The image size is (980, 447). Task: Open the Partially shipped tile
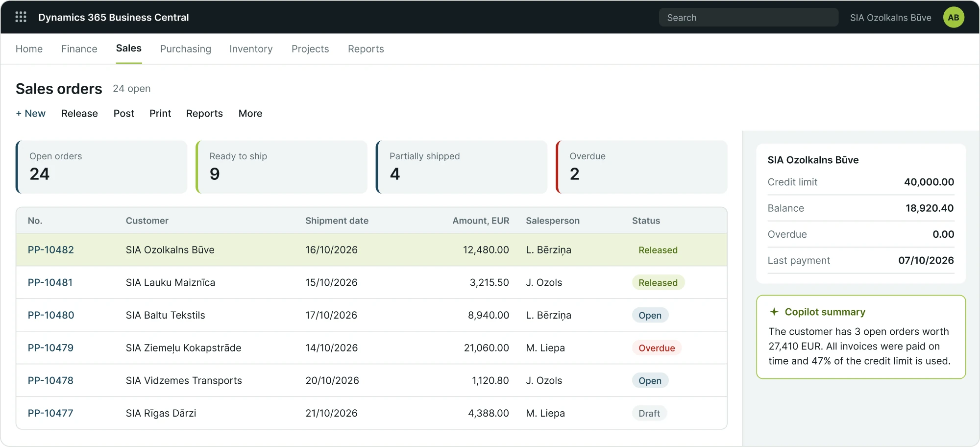point(462,167)
